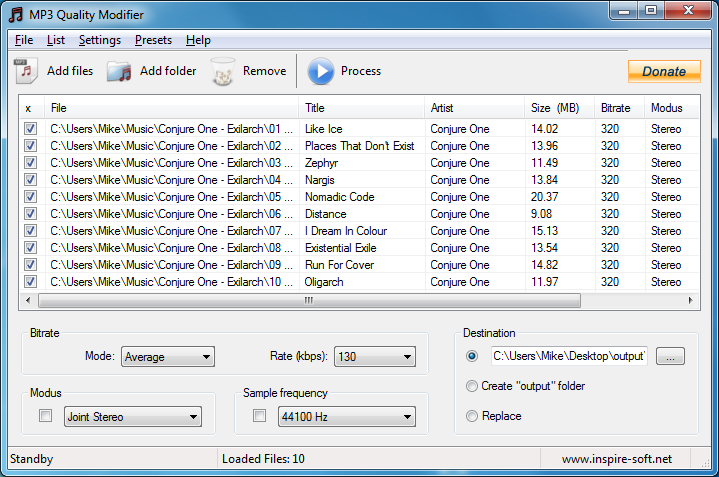The width and height of the screenshot is (719, 477).
Task: Open the Joint Stereo modus dropdown
Action: (133, 416)
